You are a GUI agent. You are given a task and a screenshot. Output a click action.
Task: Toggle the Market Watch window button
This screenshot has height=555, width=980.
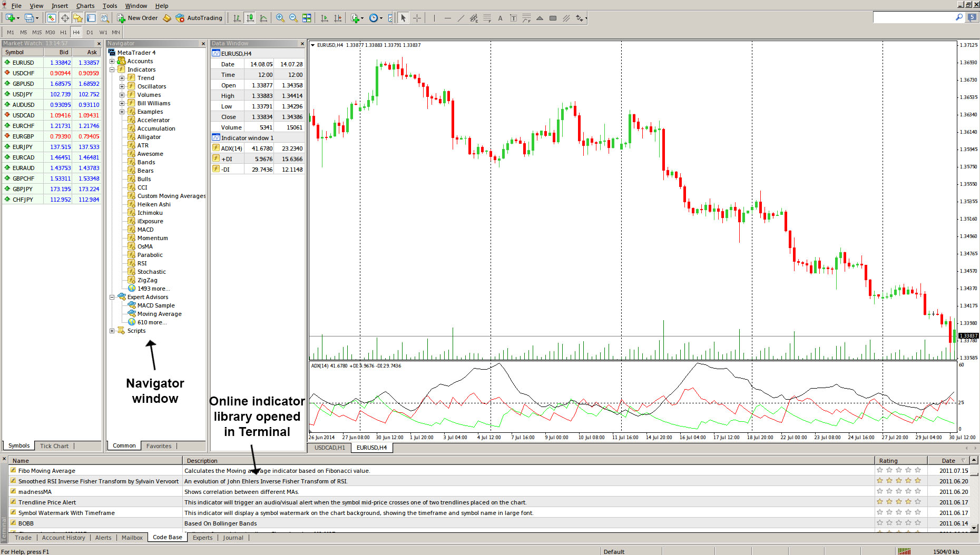pyautogui.click(x=51, y=18)
